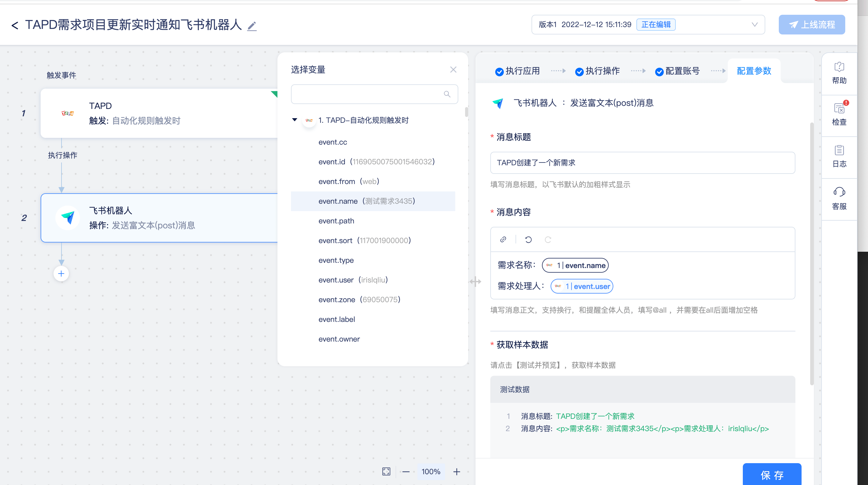868x485 pixels.
Task: Click the event.user variable tag in editor
Action: 581,286
